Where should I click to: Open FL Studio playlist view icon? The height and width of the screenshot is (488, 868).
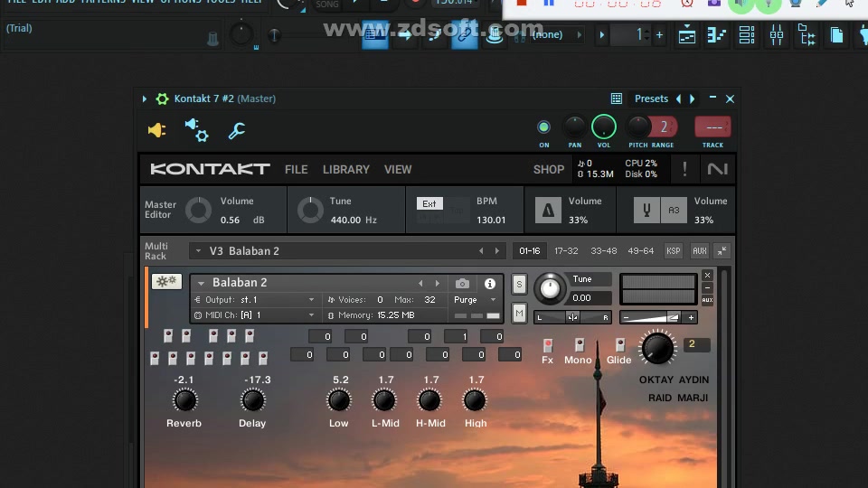click(686, 35)
